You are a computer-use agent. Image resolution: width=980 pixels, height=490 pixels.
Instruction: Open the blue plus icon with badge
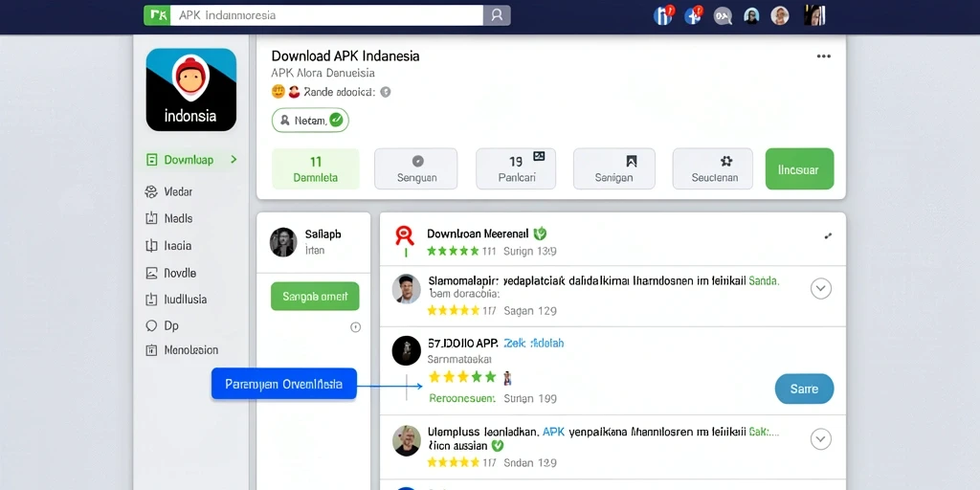693,15
